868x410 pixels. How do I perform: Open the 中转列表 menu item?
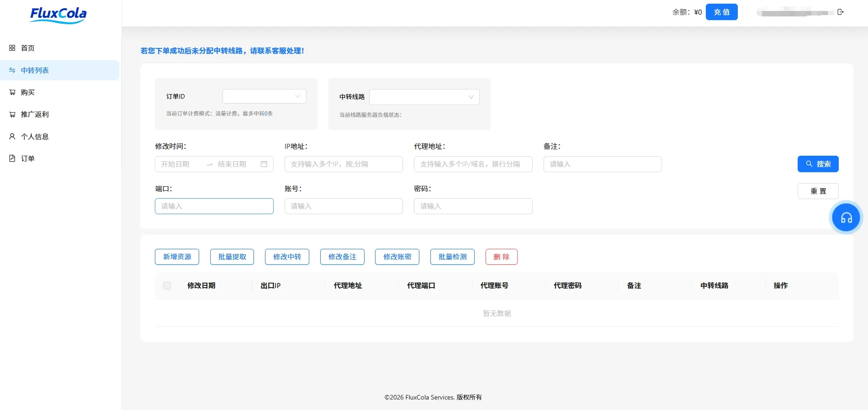pyautogui.click(x=60, y=70)
